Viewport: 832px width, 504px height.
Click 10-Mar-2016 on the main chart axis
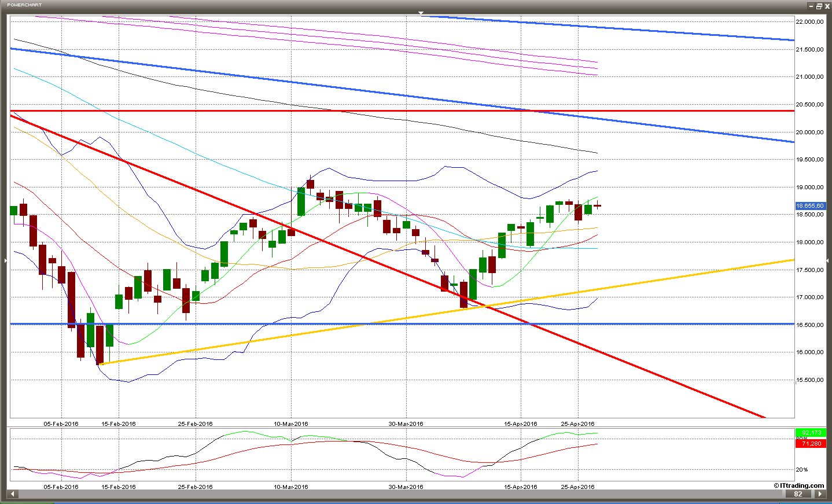(291, 424)
